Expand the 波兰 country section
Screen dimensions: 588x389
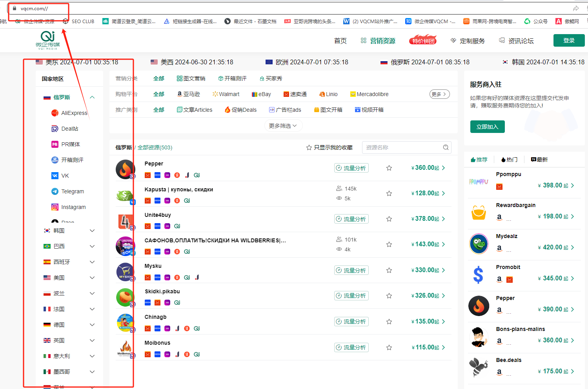[92, 293]
